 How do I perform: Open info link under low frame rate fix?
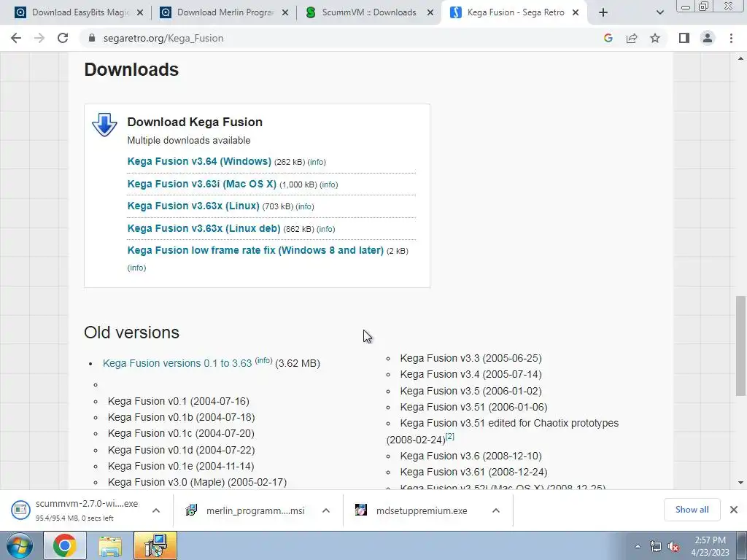click(136, 268)
